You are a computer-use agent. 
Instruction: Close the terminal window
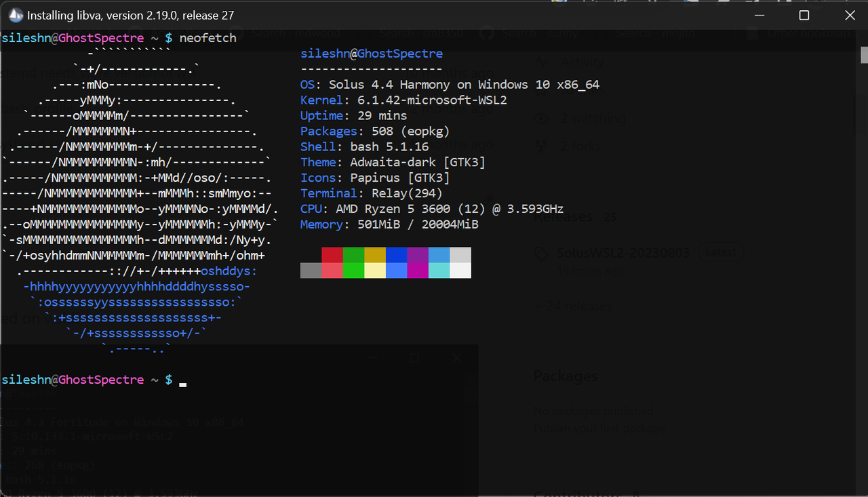pos(850,15)
